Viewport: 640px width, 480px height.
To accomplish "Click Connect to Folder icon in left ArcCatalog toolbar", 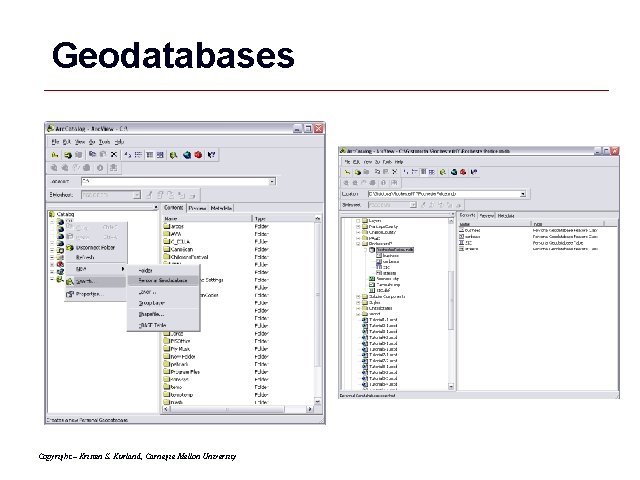I will 68,155.
